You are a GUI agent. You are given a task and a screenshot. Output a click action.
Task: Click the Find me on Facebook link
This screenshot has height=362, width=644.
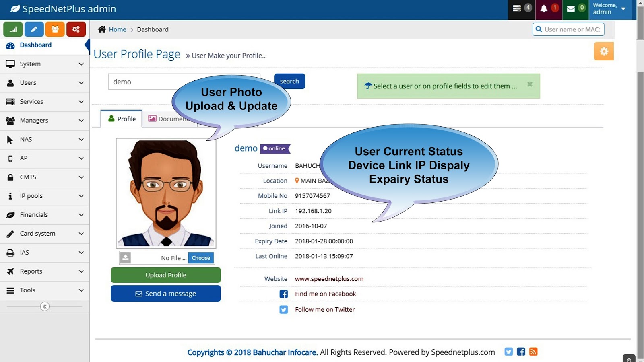[325, 294]
